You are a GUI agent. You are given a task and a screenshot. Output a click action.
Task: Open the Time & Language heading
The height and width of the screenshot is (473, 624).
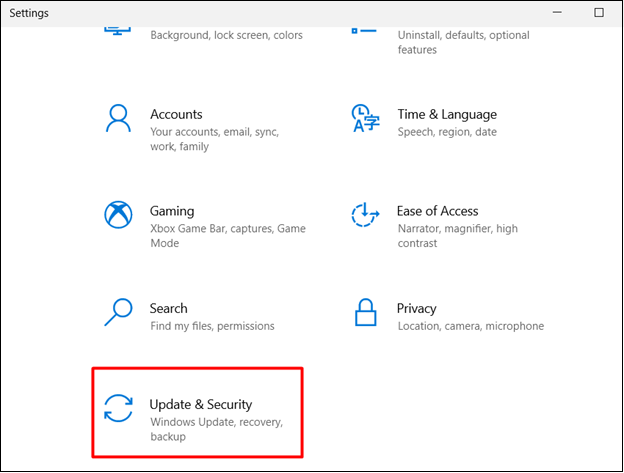tap(446, 114)
